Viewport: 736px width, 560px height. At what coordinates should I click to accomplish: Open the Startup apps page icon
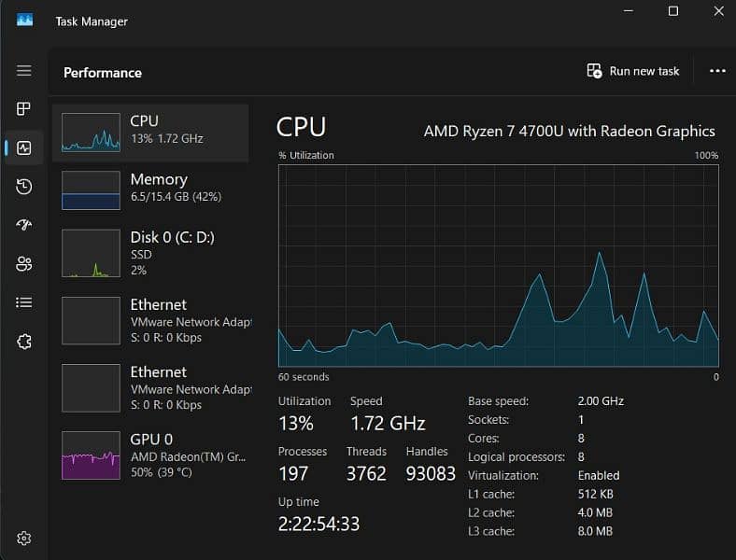click(24, 225)
